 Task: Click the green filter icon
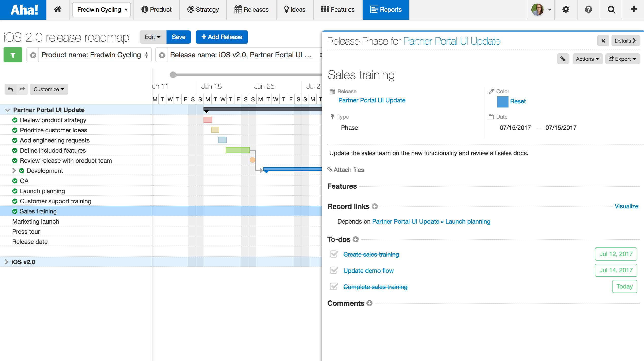pos(13,55)
